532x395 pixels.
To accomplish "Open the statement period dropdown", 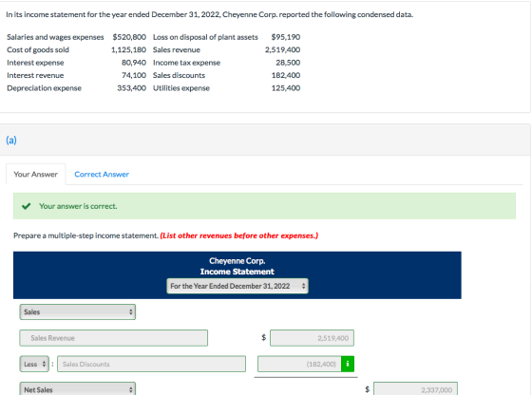I will pos(237,286).
